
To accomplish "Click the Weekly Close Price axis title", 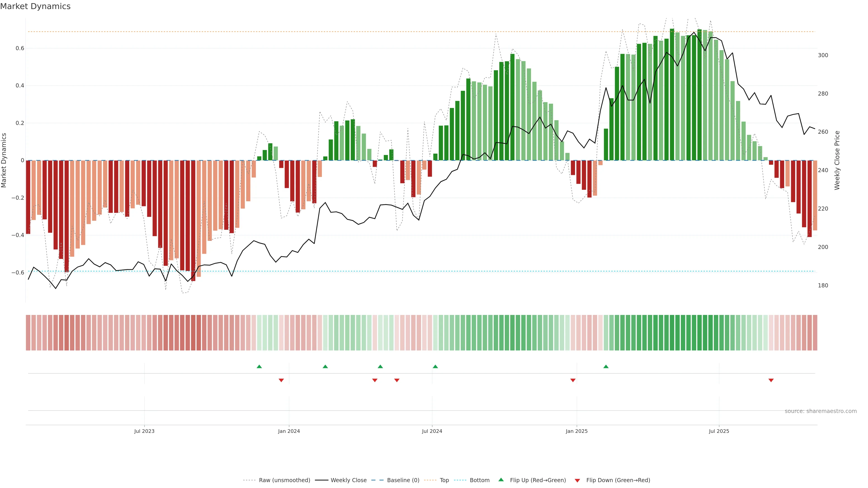I will (x=837, y=160).
